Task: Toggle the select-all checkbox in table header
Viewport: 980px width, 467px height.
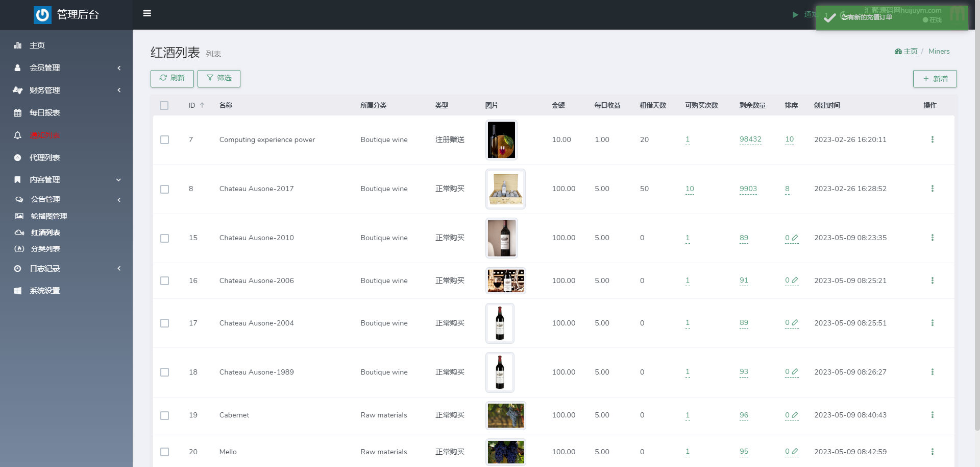Action: coord(164,105)
